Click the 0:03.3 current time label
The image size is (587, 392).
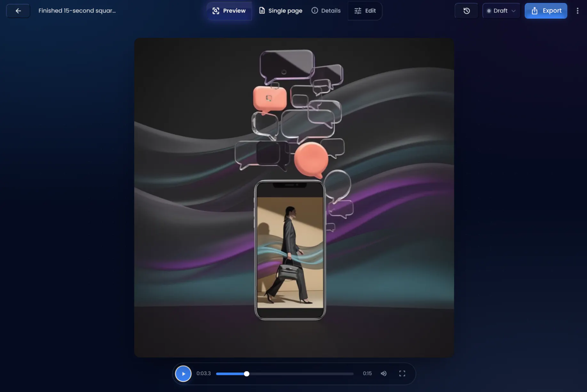click(x=203, y=373)
